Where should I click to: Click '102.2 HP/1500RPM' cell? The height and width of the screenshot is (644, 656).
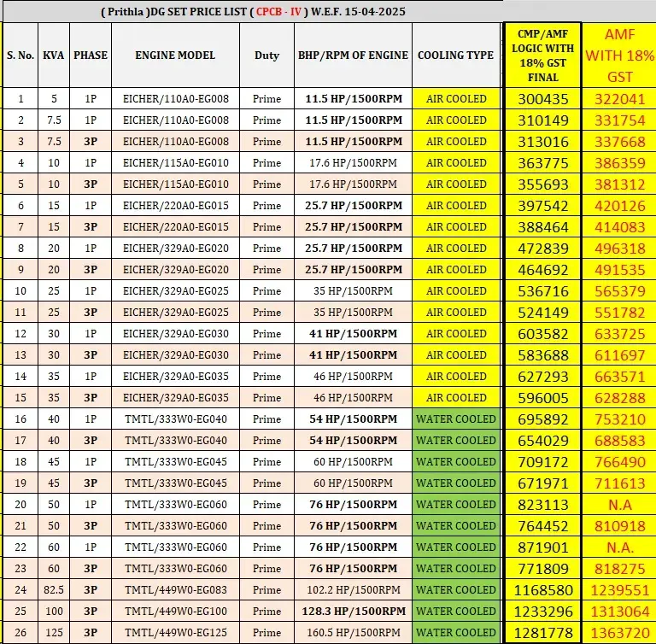[353, 589]
